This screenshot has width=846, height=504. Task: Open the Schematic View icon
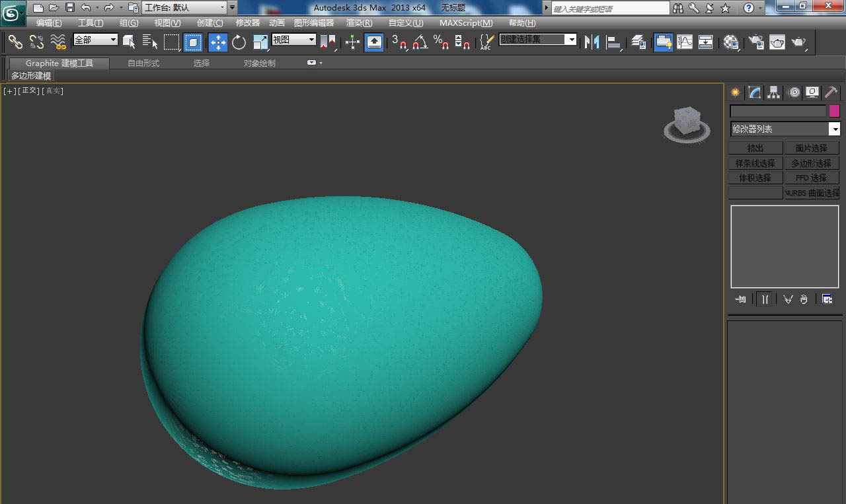click(x=706, y=42)
